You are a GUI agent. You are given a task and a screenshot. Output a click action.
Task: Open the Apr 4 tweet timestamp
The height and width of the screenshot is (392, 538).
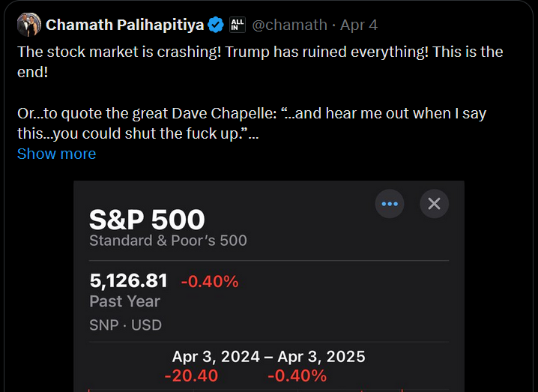359,25
